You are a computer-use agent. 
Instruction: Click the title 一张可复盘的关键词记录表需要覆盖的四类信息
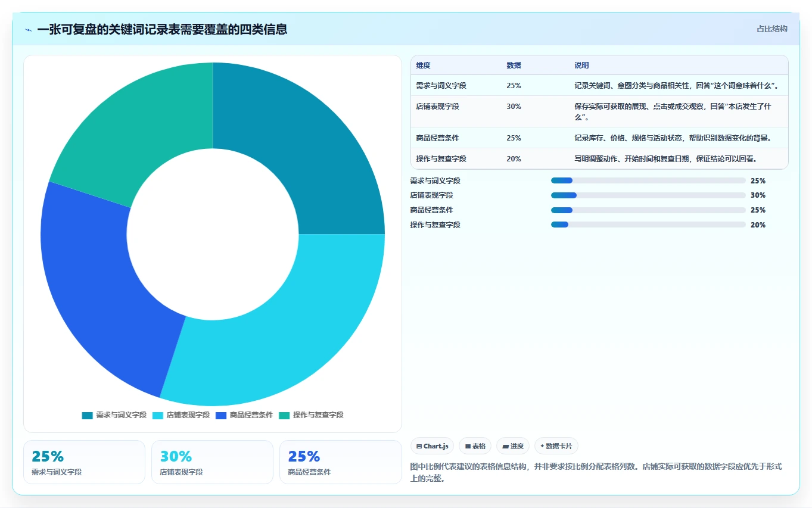tap(162, 29)
